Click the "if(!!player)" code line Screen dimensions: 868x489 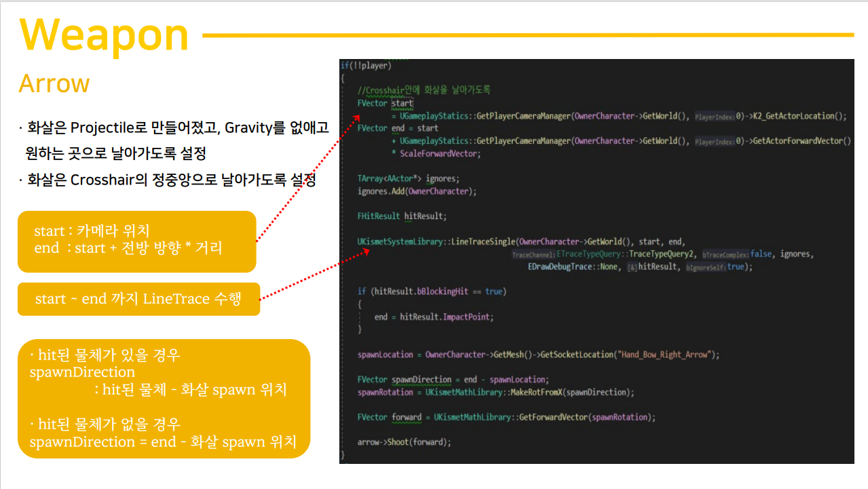(x=366, y=66)
